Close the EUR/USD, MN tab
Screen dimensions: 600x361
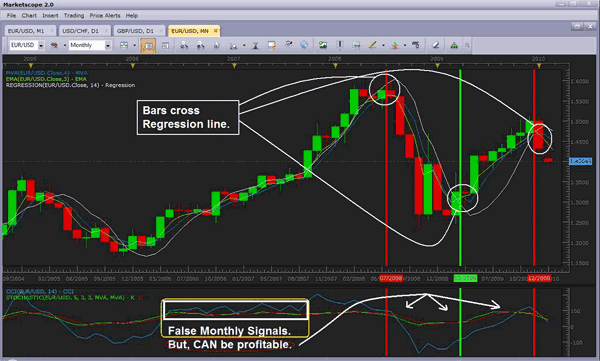(216, 31)
